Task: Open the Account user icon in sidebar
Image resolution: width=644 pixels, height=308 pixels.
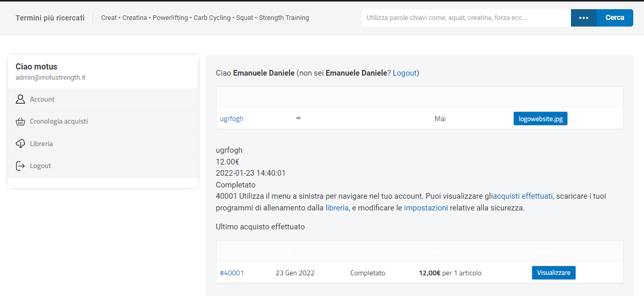Action: point(20,99)
